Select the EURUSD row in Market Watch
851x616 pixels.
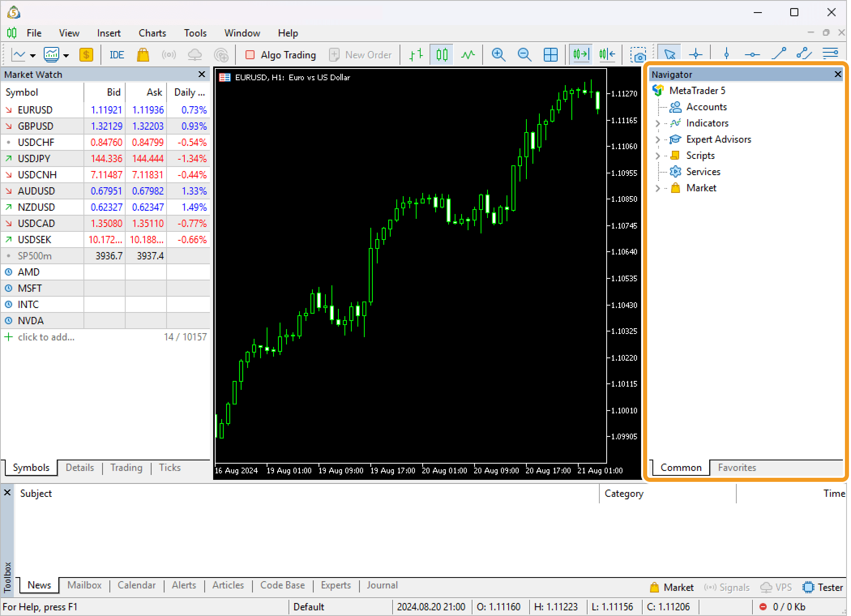[35, 110]
